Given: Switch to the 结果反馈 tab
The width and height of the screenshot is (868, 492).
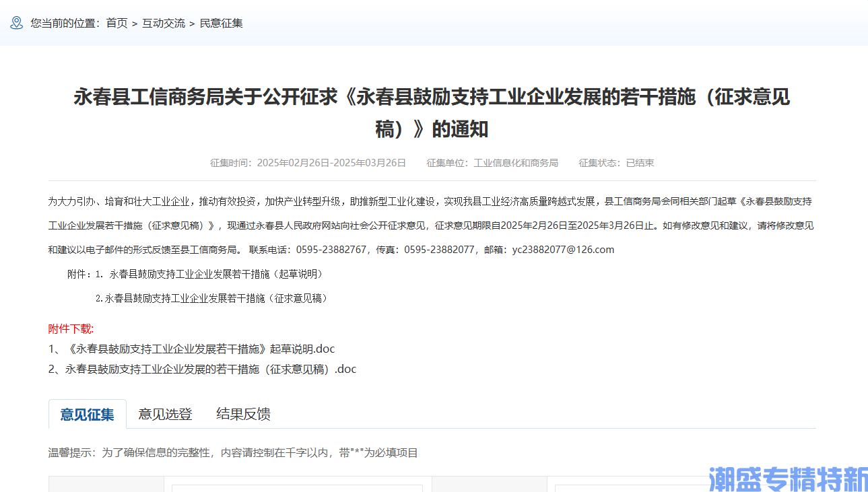Looking at the screenshot, I should pos(244,414).
